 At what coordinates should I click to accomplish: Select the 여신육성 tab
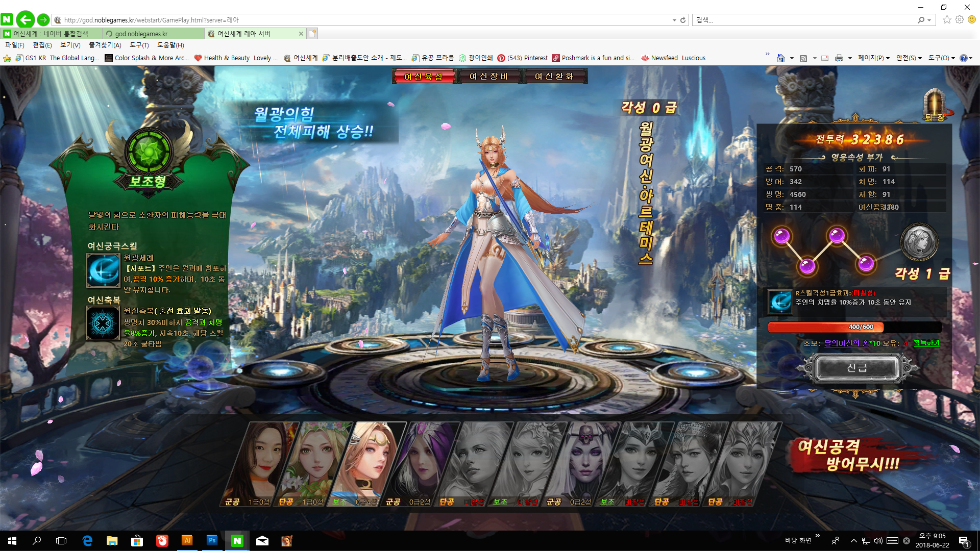(x=424, y=77)
